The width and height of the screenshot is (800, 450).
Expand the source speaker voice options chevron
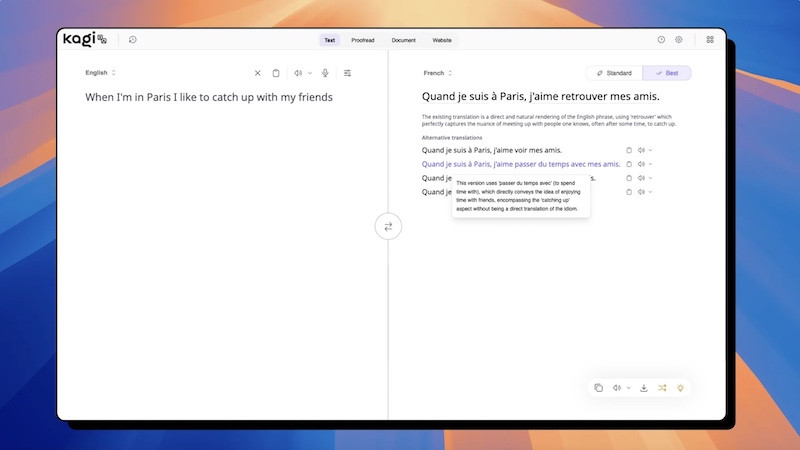click(310, 73)
